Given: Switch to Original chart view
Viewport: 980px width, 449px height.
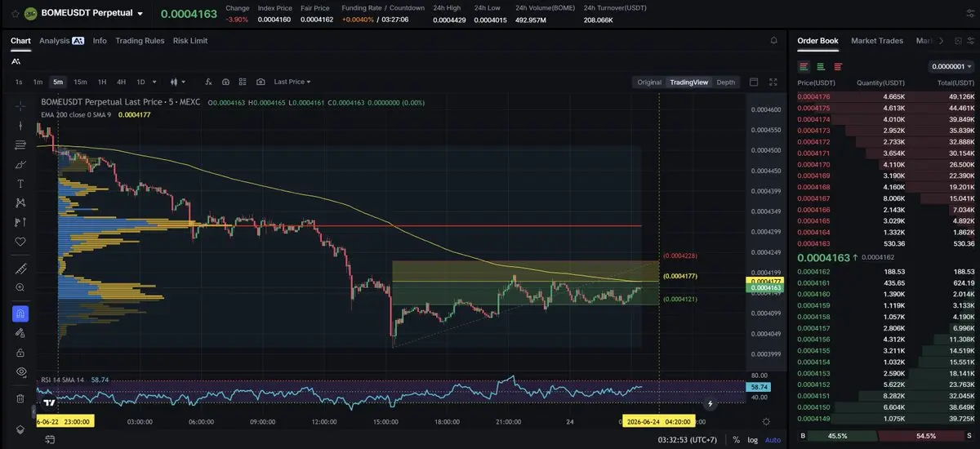Looking at the screenshot, I should 649,82.
